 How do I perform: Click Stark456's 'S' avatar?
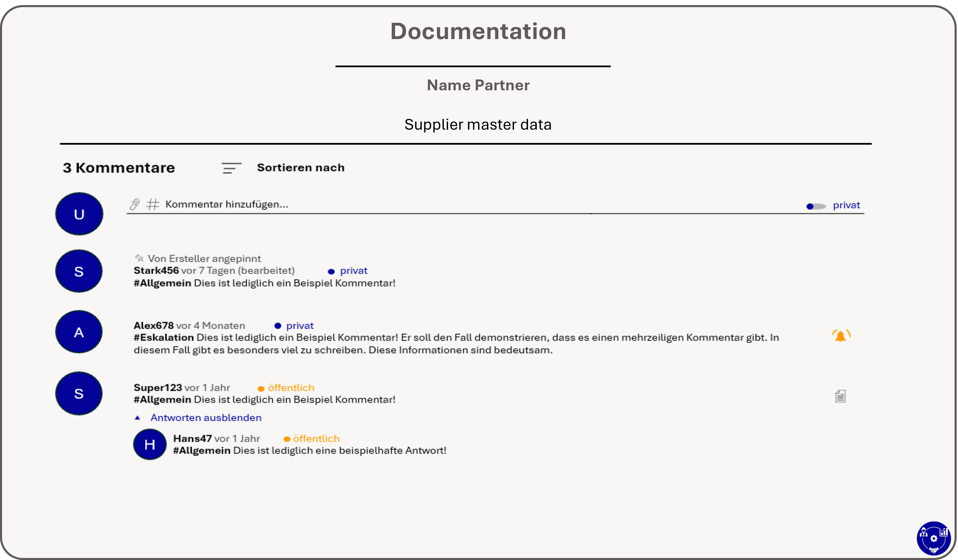[x=79, y=271]
